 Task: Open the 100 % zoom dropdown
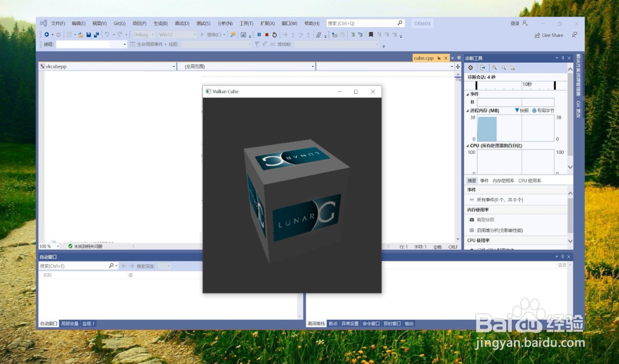49,246
